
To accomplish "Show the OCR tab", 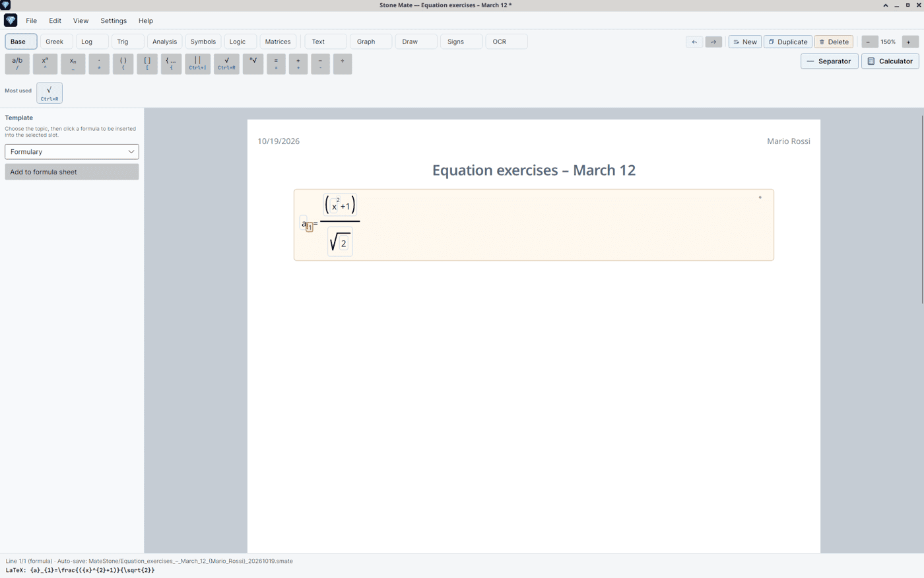I will [x=506, y=42].
